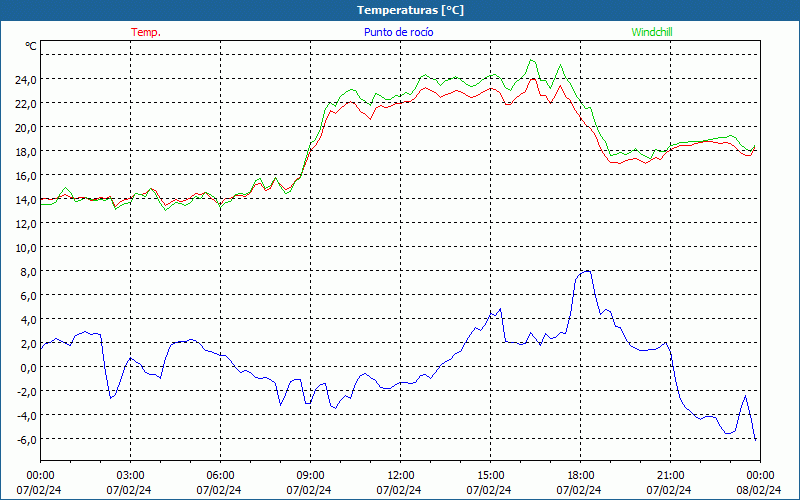Screen dimensions: 800x500
Task: Click the 0,0 y-axis value
Action: (x=28, y=367)
